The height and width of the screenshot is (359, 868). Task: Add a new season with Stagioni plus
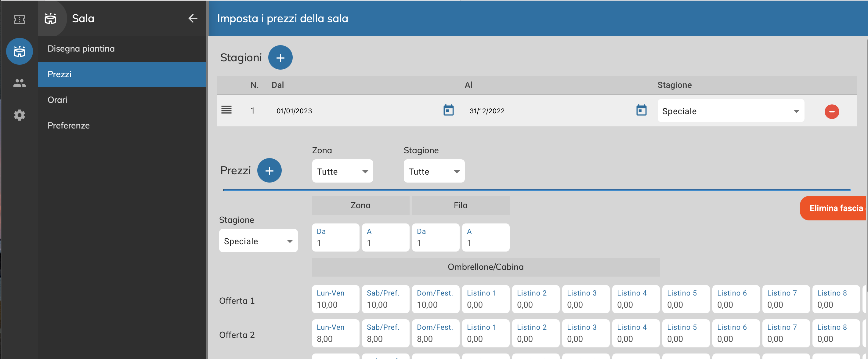280,58
